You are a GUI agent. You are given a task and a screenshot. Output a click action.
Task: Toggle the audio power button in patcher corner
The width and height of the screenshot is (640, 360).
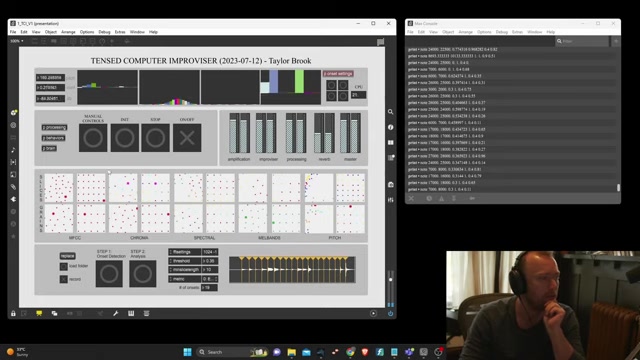pos(391,313)
